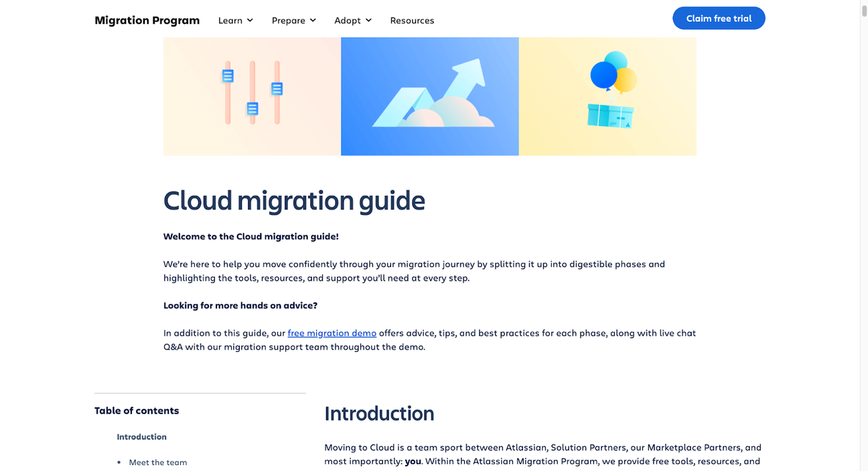This screenshot has width=868, height=471.
Task: Click the Cloud migration guide title
Action: tap(294, 200)
